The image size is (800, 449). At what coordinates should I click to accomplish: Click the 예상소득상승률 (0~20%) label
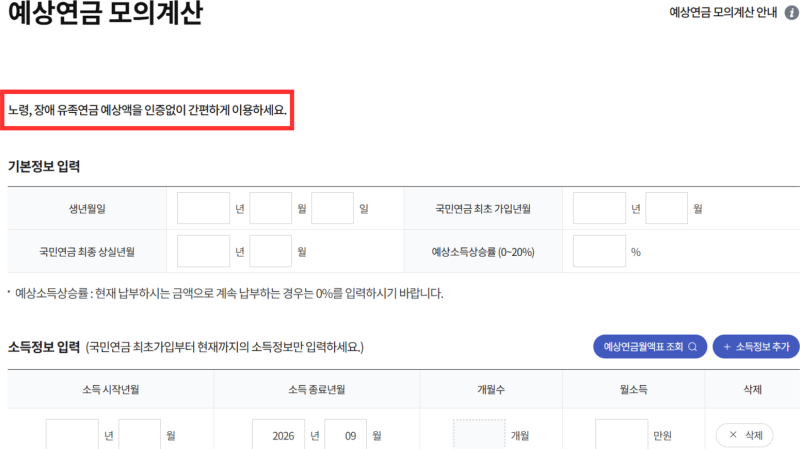483,251
